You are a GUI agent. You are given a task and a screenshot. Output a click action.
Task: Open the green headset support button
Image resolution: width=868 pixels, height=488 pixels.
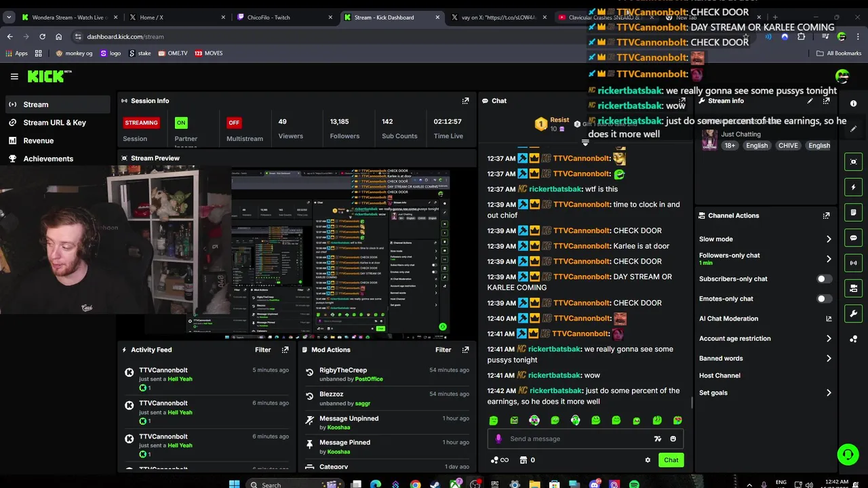click(848, 454)
